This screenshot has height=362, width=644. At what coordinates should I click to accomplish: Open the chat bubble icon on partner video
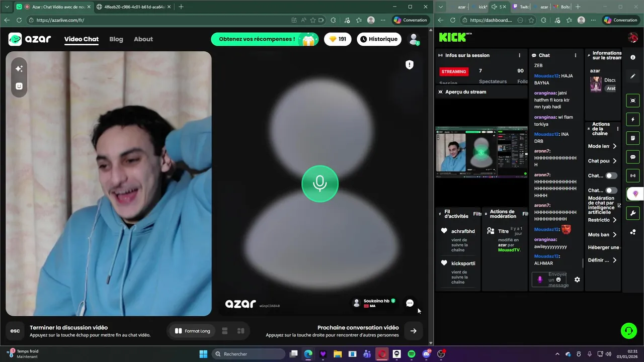tap(410, 303)
